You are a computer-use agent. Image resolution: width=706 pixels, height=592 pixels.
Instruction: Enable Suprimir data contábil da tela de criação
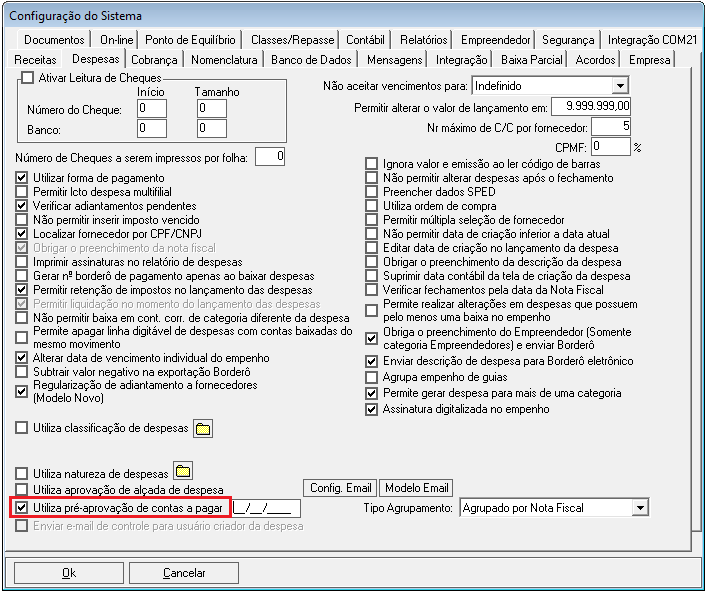point(371,276)
